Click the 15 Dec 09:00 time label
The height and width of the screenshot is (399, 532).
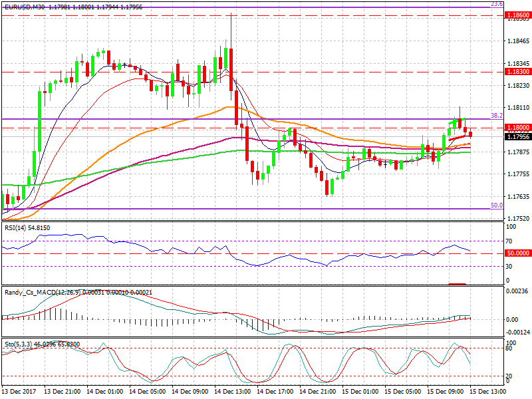click(446, 391)
